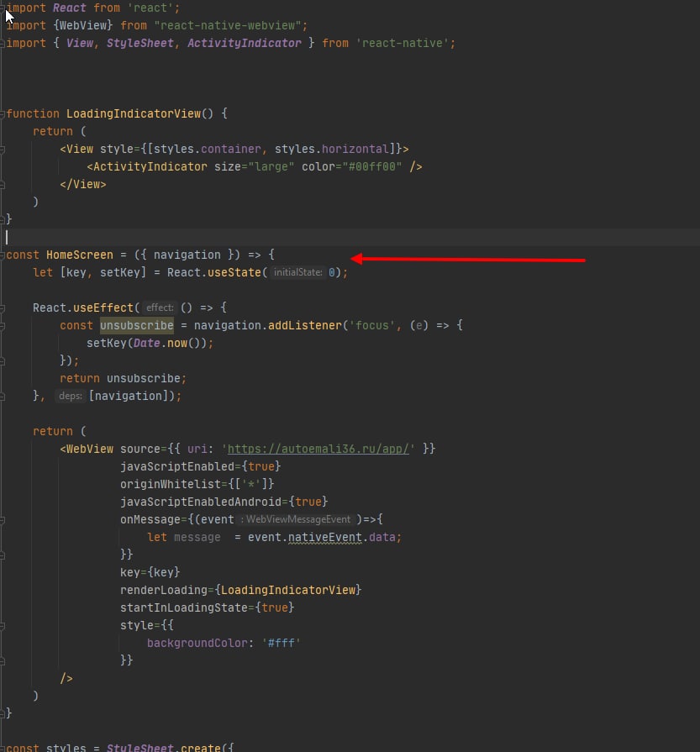Click the initialState: inlay hint
The image size is (700, 752).
point(297,272)
